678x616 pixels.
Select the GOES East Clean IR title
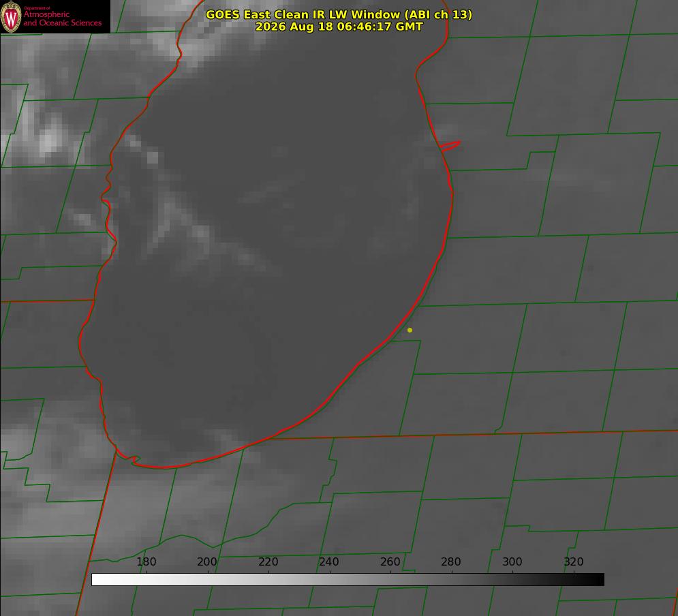click(x=339, y=14)
